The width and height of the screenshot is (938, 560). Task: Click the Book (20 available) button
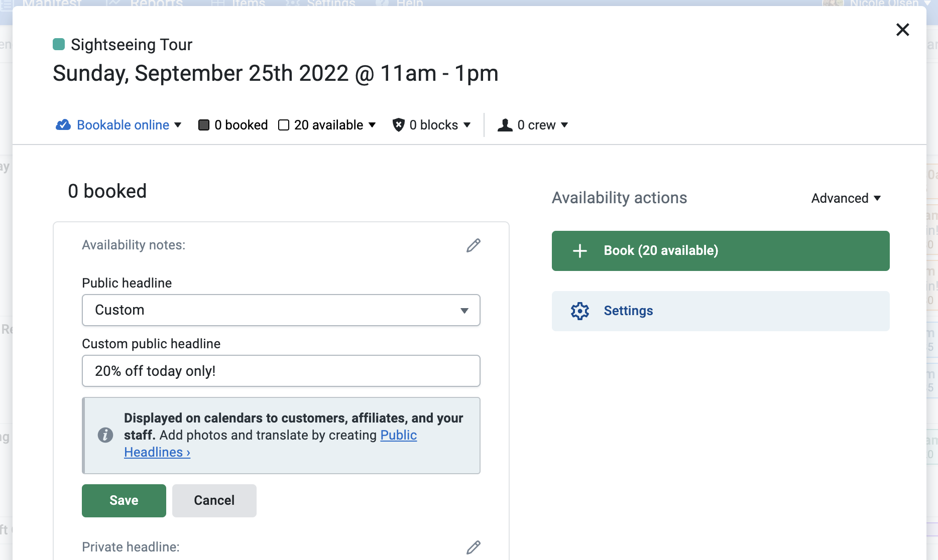721,251
